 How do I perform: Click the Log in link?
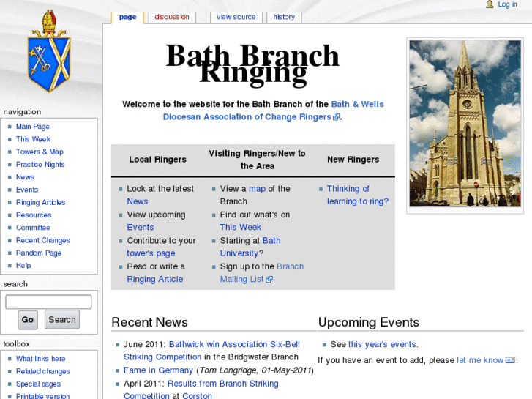pyautogui.click(x=507, y=4)
